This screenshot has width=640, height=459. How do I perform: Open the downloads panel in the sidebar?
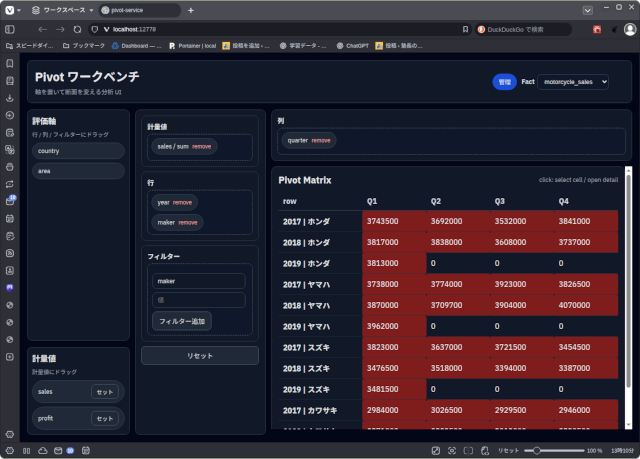coord(9,98)
